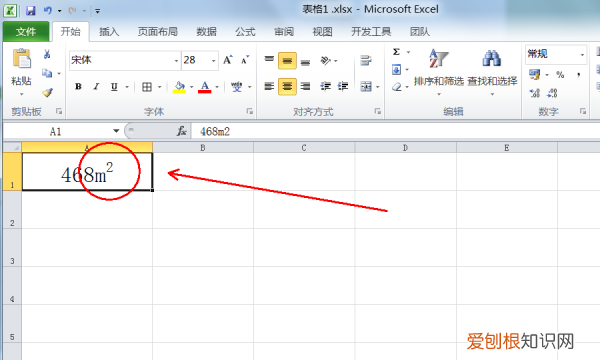The height and width of the screenshot is (360, 600).
Task: Click the Wrap Text icon
Action: click(366, 60)
